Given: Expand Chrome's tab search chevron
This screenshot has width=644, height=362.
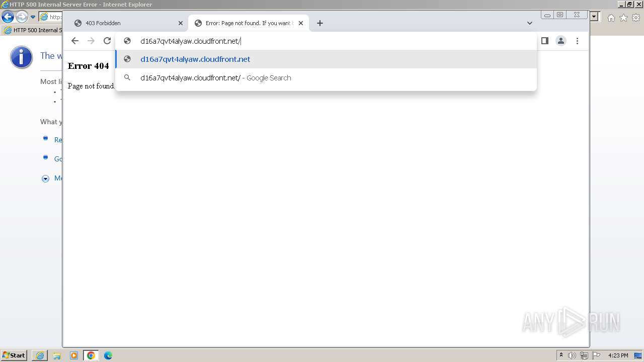Looking at the screenshot, I should [529, 23].
